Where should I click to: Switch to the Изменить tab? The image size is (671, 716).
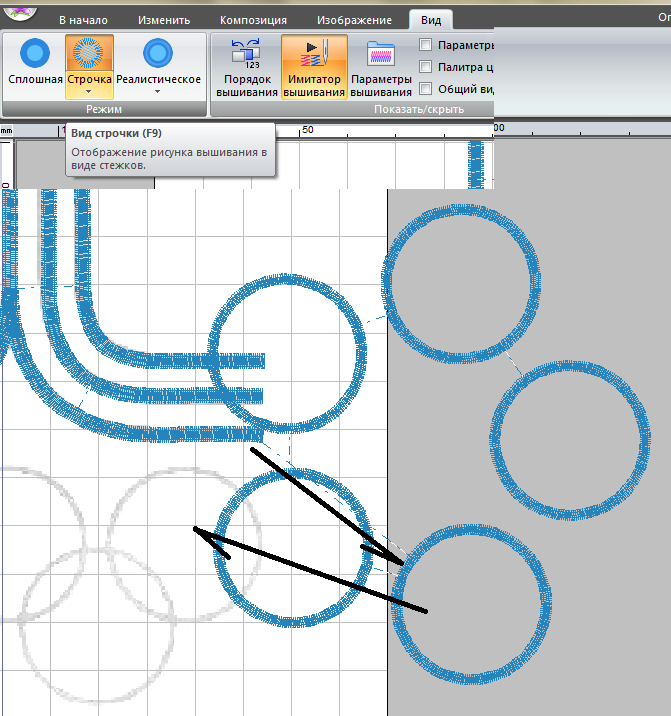164,20
